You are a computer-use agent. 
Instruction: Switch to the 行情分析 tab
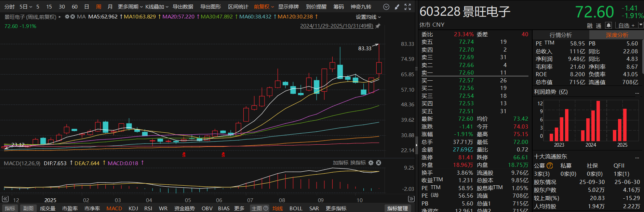pyautogui.click(x=561, y=35)
